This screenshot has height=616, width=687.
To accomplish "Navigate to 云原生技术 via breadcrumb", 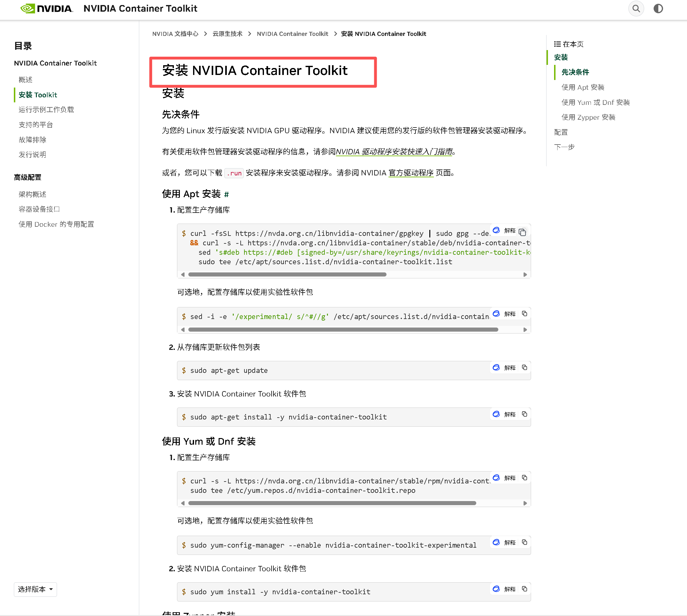I will click(x=227, y=33).
